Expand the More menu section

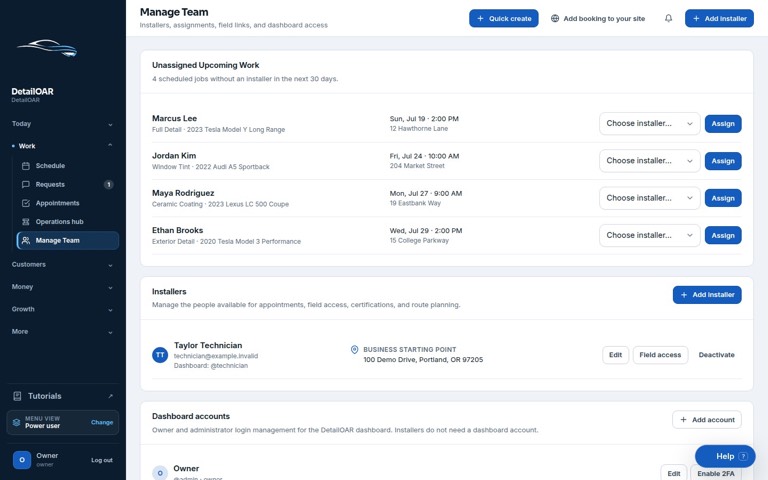(x=63, y=332)
